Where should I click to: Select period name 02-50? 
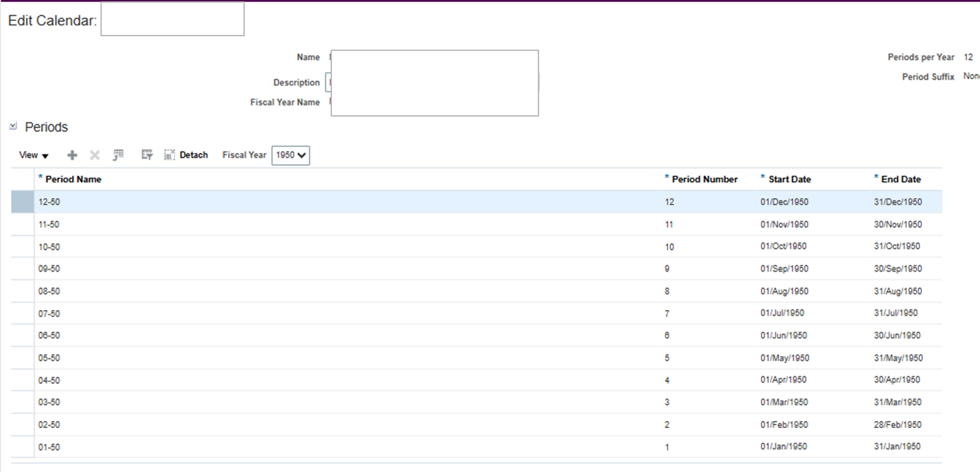tap(49, 425)
